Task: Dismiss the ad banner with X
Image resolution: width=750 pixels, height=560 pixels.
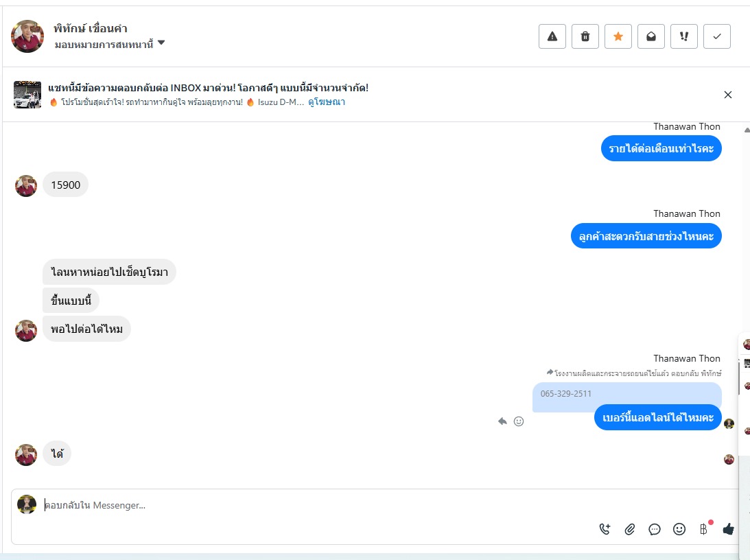Action: 728,95
